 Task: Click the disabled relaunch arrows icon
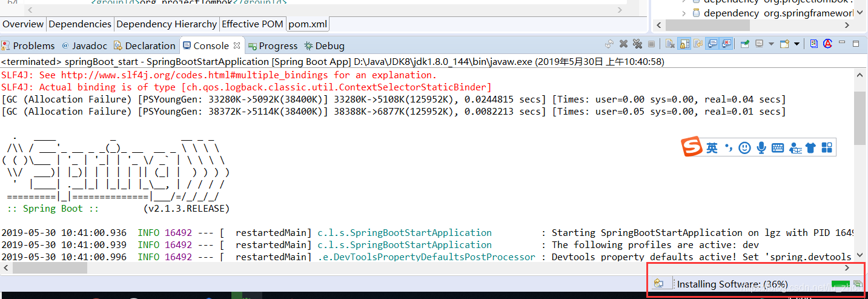[609, 44]
